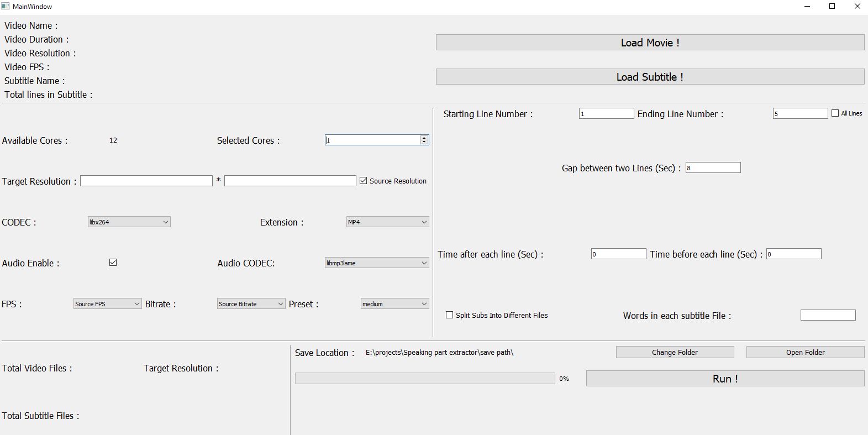The width and height of the screenshot is (868, 435).
Task: Click the Load Movie ! button
Action: coord(650,43)
